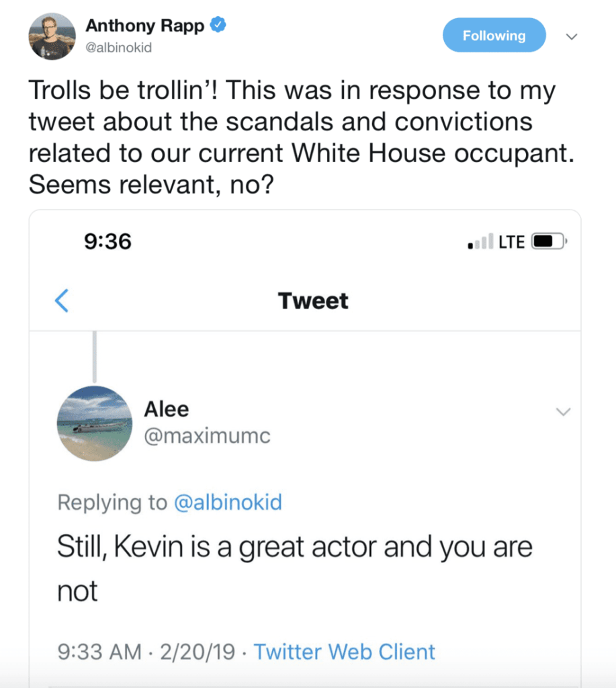This screenshot has width=616, height=688.
Task: Click the 9:36 status bar clock
Action: pyautogui.click(x=108, y=241)
